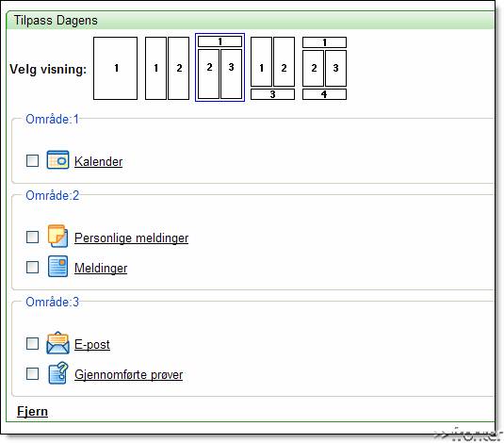Open the Gjennomførte prøver link
The image size is (504, 443).
coord(128,375)
